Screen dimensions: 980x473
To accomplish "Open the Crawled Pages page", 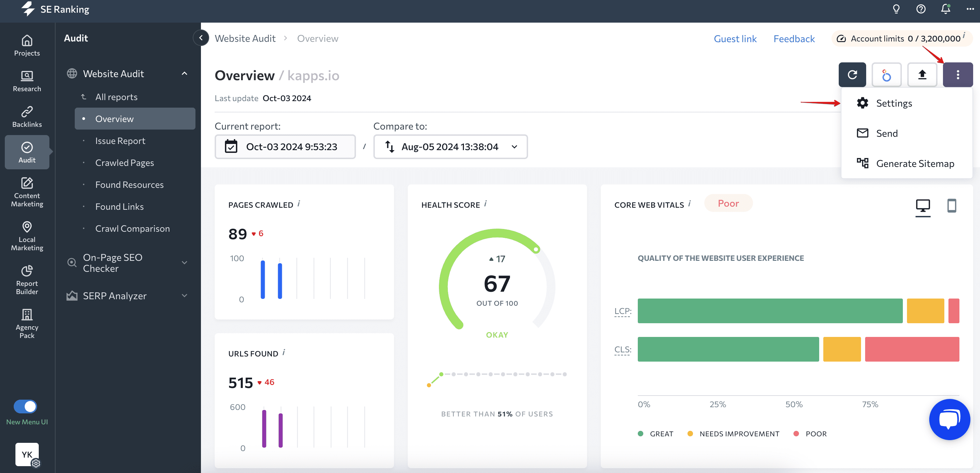I will 124,163.
